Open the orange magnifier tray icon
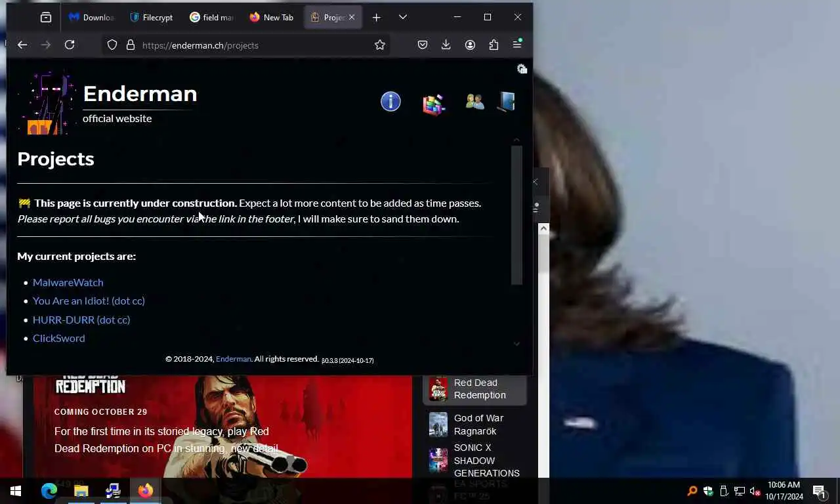Screen dimensions: 840x504 692,491
